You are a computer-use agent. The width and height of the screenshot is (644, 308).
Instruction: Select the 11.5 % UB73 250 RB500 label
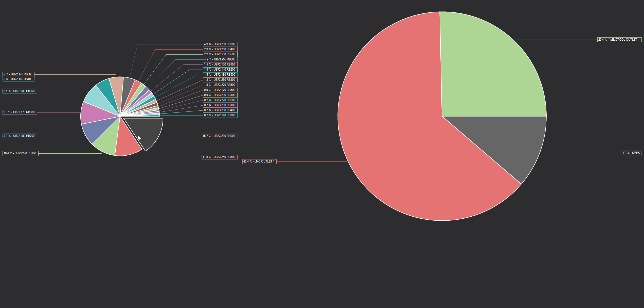[x=219, y=157]
